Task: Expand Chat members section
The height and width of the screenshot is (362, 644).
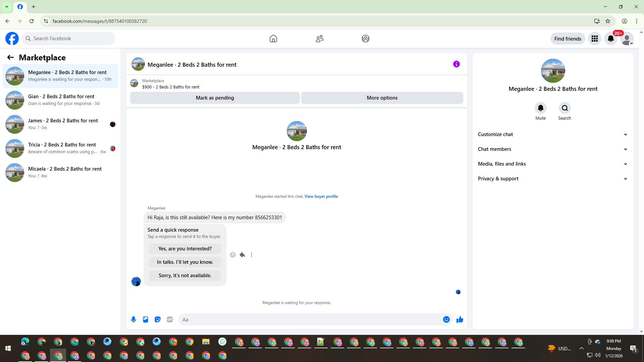Action: (x=552, y=149)
